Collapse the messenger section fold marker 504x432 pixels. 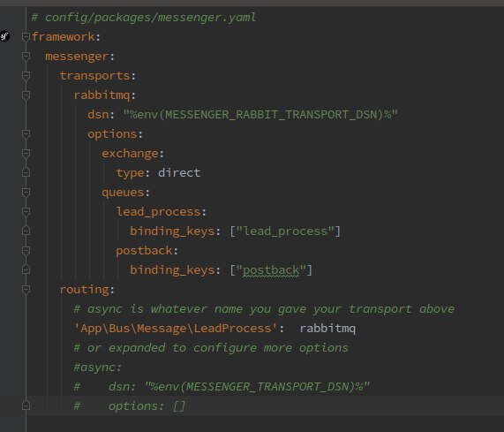coord(26,57)
